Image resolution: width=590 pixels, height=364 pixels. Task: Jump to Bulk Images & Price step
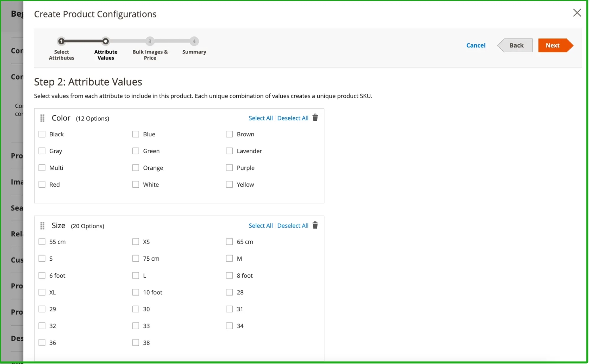pos(150,41)
